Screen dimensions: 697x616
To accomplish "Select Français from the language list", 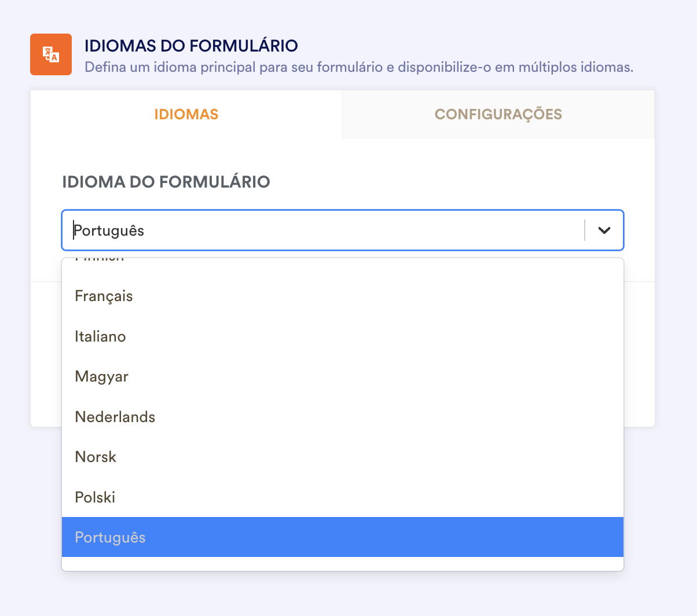I will [104, 296].
